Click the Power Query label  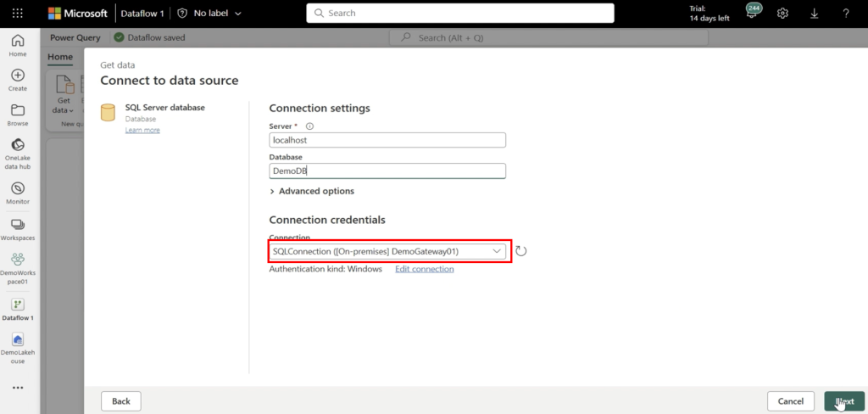tap(75, 37)
